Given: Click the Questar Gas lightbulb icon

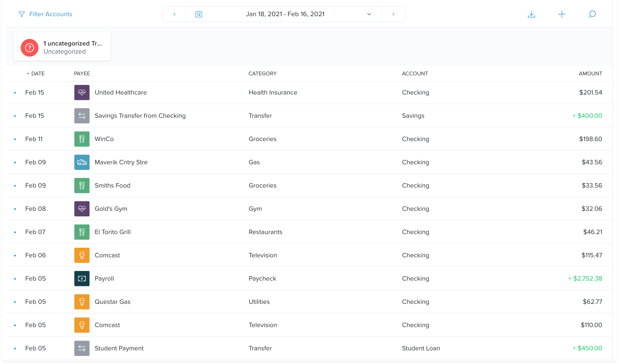Looking at the screenshot, I should [x=82, y=302].
